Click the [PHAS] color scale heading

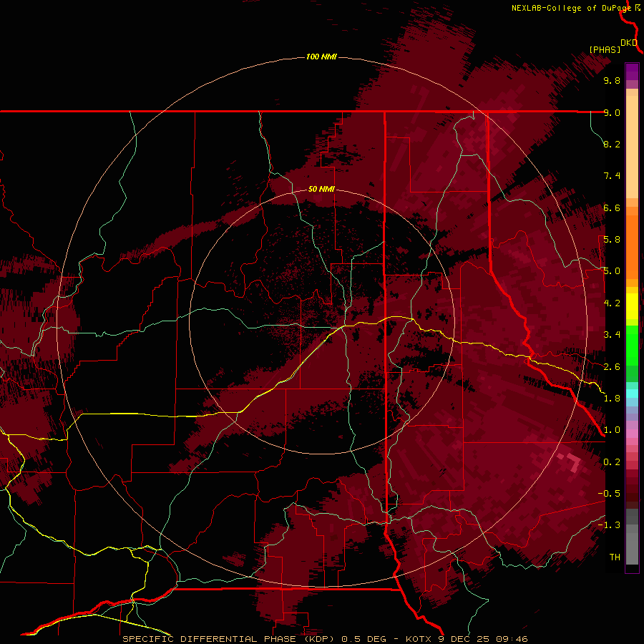click(605, 50)
